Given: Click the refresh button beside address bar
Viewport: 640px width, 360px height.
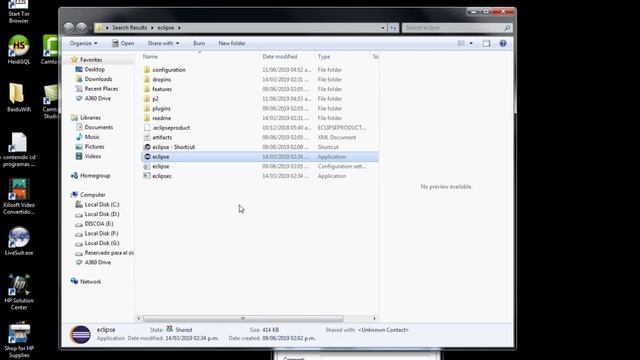Looking at the screenshot, I should point(393,28).
